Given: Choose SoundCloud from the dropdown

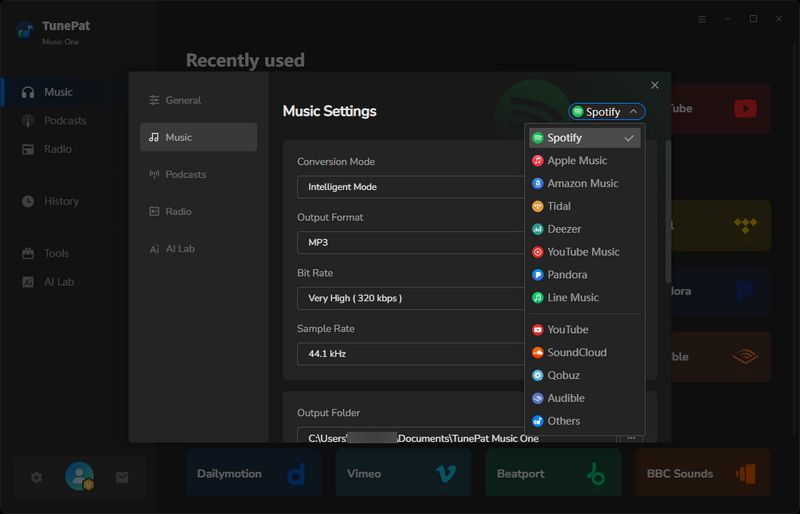Looking at the screenshot, I should pyautogui.click(x=584, y=353).
